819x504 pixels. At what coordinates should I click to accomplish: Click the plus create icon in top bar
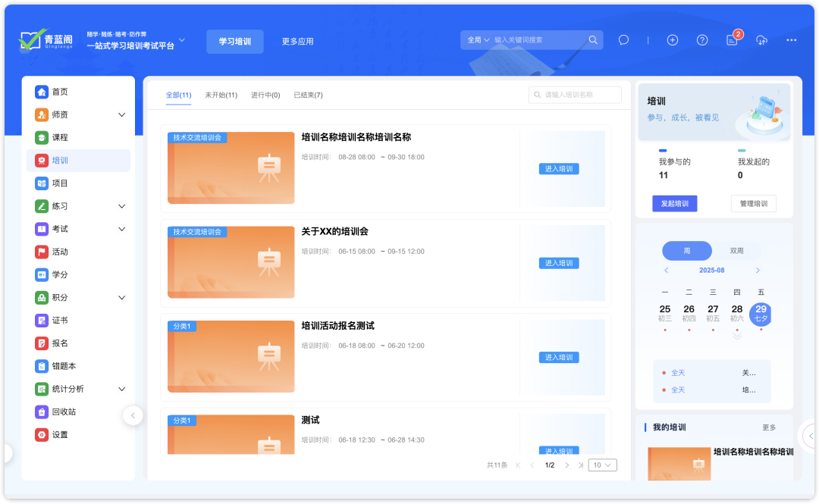tap(672, 39)
